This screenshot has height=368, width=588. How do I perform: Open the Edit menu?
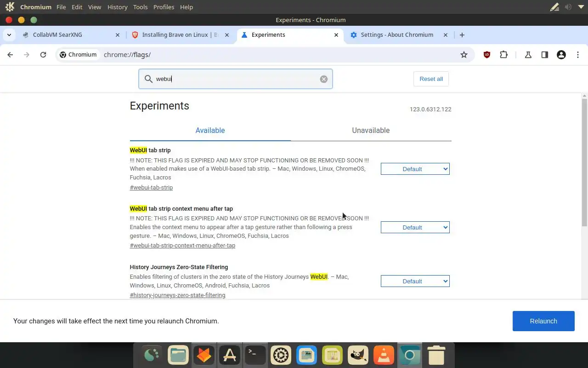[x=77, y=7]
